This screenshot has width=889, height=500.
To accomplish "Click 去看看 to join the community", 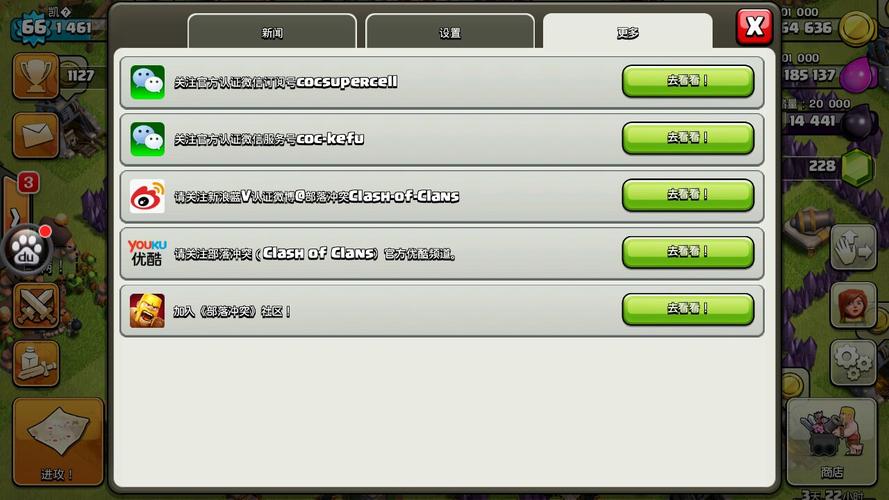I will click(x=688, y=309).
